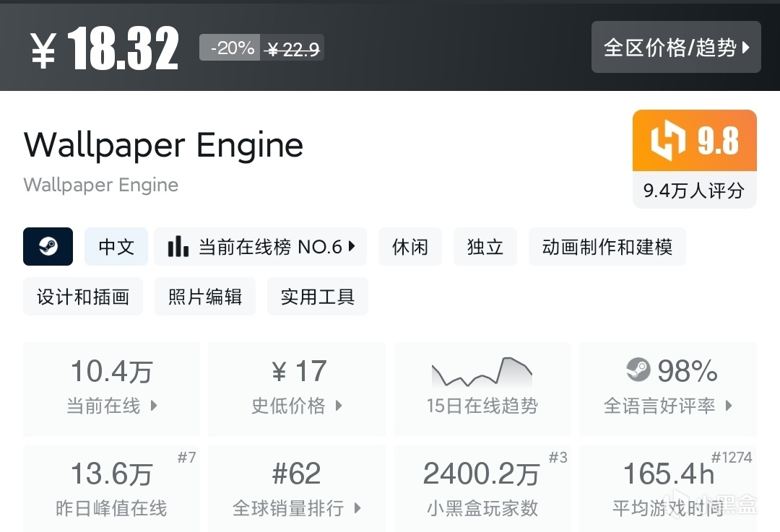Open the ¥17 史低价格 card

297,389
